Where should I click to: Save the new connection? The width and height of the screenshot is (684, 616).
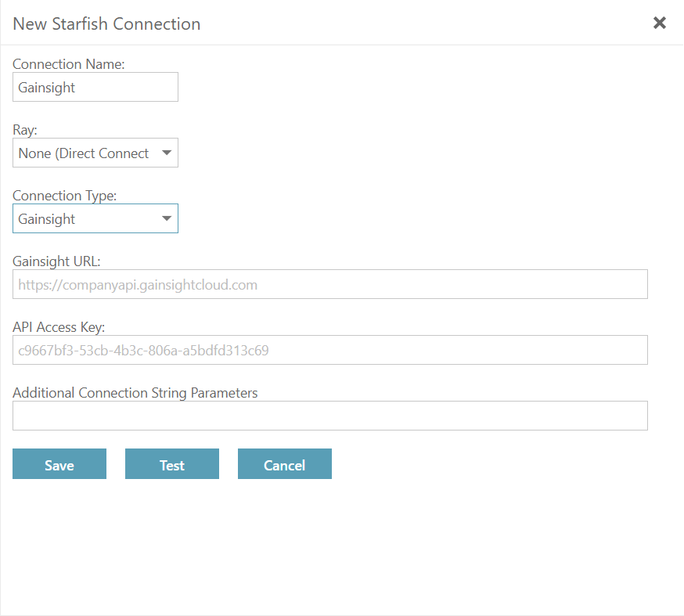click(59, 463)
